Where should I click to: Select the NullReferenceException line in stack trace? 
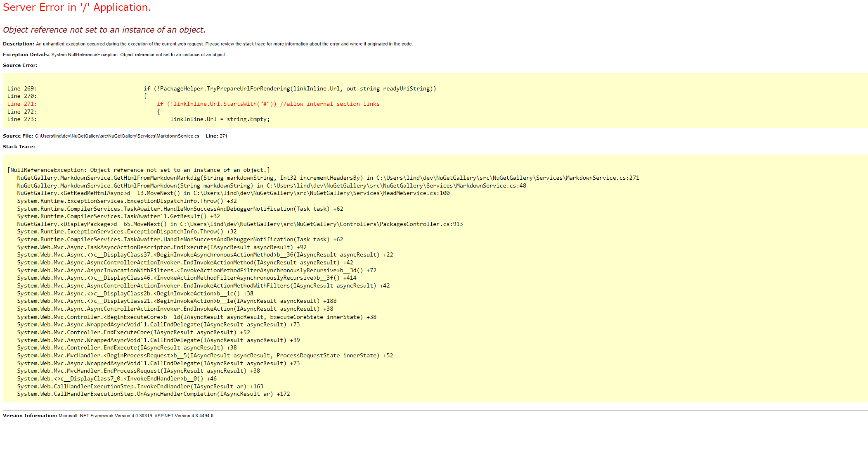(x=138, y=169)
